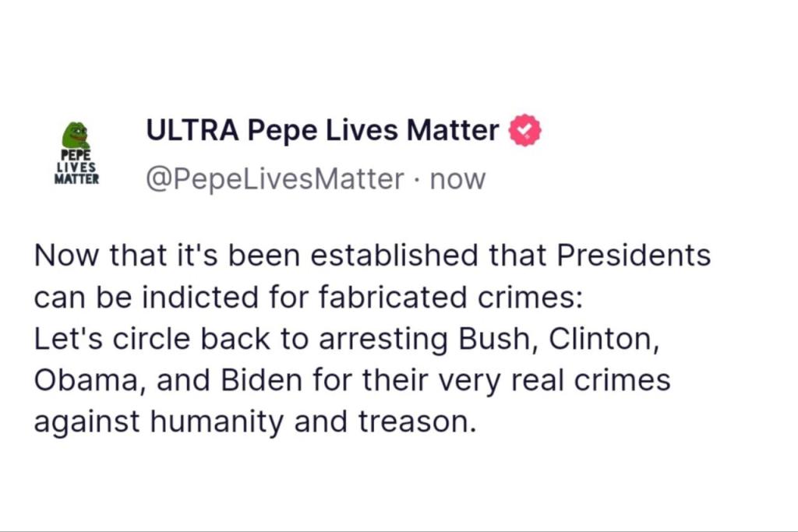798x532 pixels.
Task: Click the "now" post timestamp
Action: 457,179
